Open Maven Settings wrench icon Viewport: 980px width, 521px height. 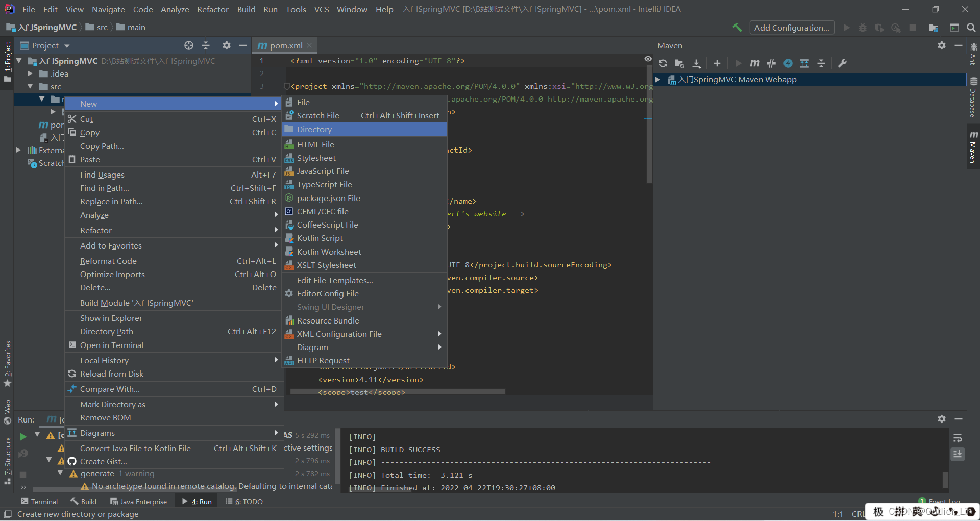(x=843, y=63)
